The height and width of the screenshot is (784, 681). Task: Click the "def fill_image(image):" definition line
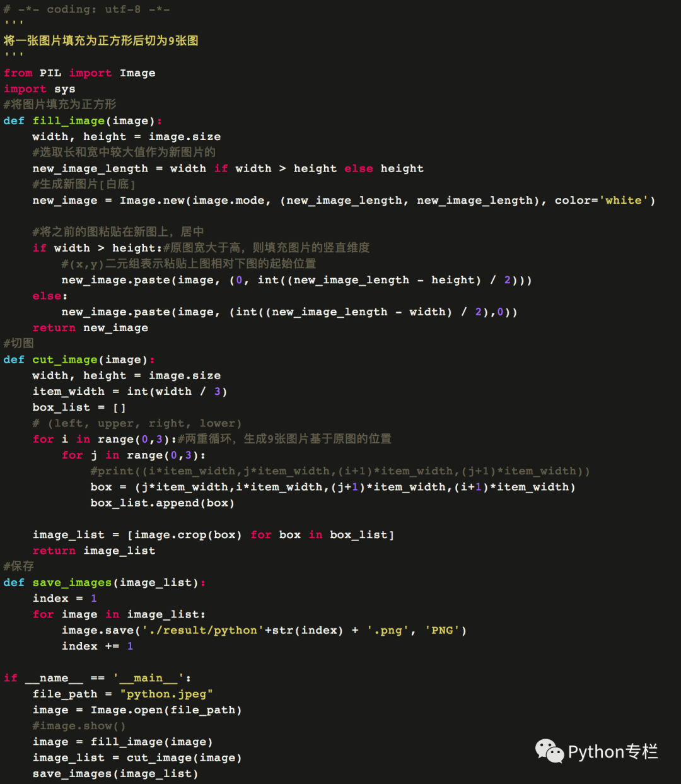pos(83,120)
